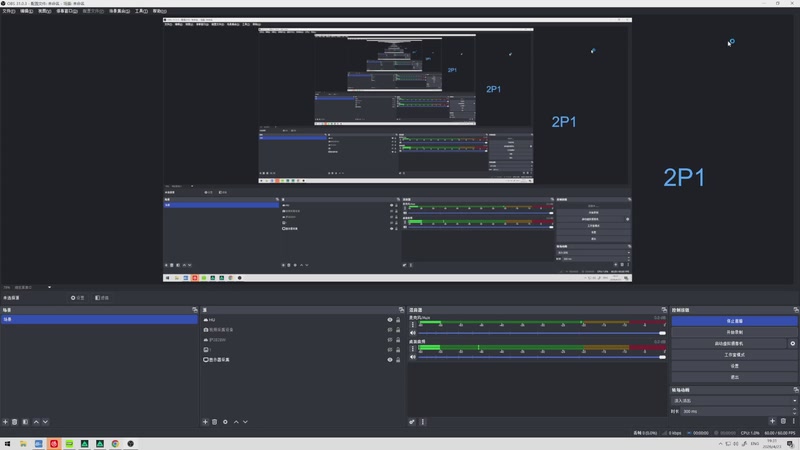This screenshot has height=450, width=800.
Task: Toggle visibility of the fourth source in the list
Action: [390, 349]
